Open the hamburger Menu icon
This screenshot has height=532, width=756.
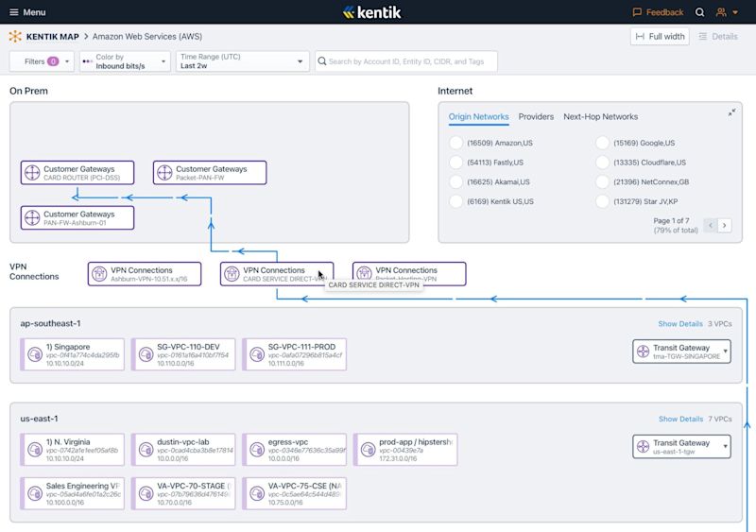[14, 12]
